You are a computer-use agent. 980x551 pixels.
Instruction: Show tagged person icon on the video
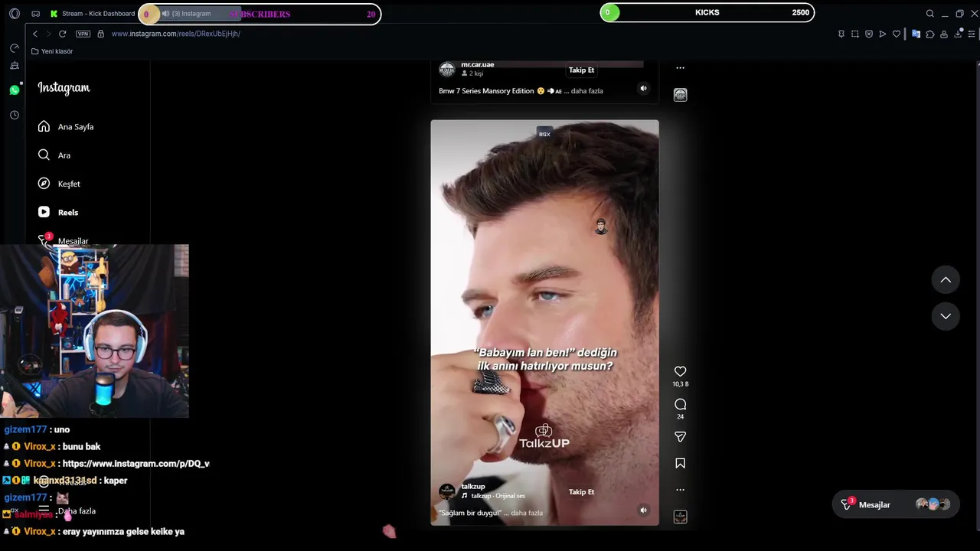click(601, 227)
